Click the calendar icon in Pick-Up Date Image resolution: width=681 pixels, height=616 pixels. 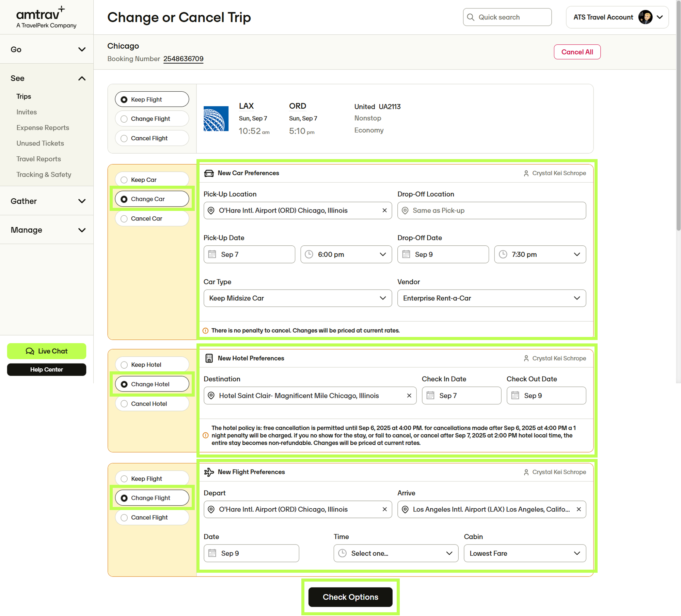coord(212,254)
